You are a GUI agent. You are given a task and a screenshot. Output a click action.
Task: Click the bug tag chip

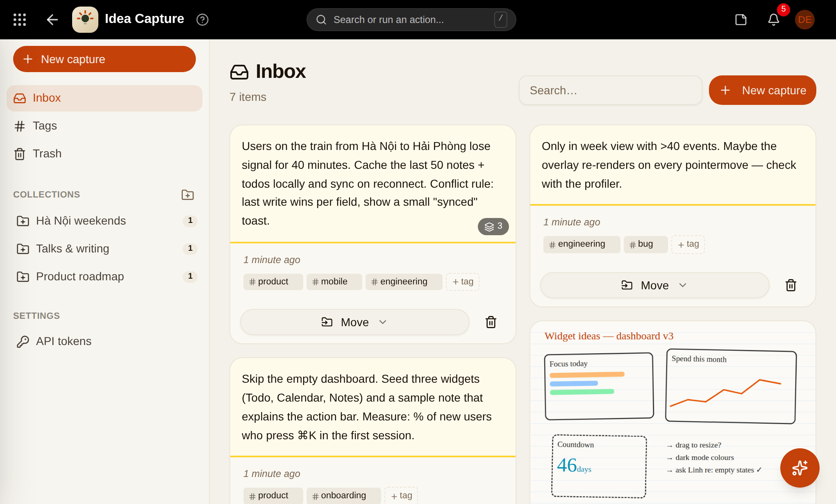pyautogui.click(x=645, y=244)
